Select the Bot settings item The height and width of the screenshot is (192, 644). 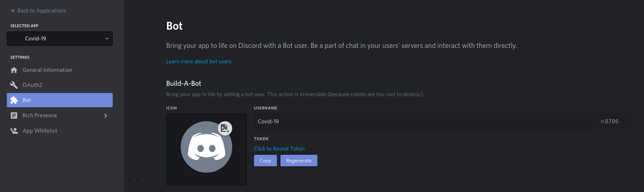point(60,100)
